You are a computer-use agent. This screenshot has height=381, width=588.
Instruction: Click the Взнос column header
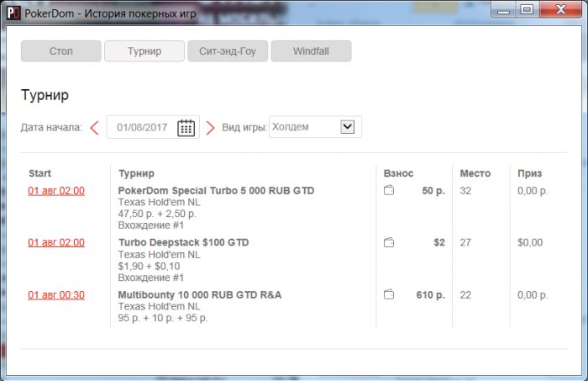(x=398, y=173)
